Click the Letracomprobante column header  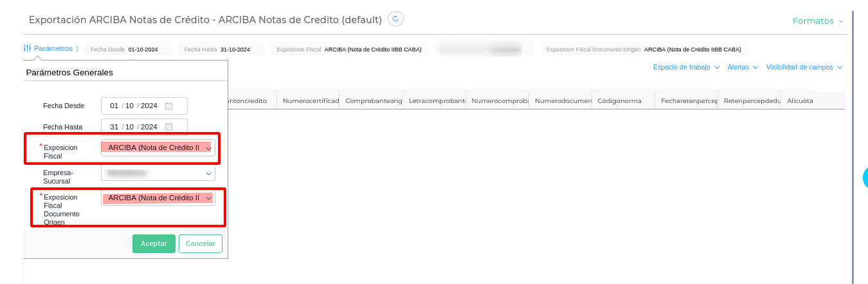[434, 100]
